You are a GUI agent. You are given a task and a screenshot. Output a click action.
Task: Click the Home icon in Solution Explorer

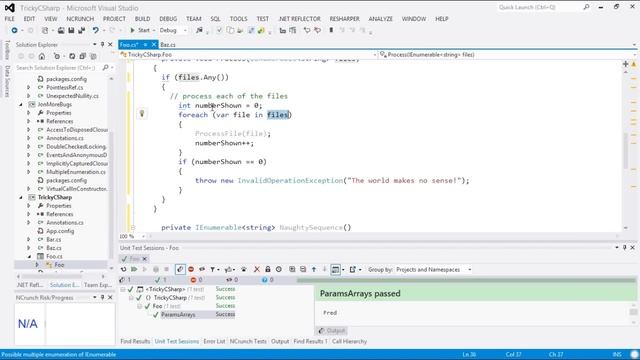[x=42, y=56]
